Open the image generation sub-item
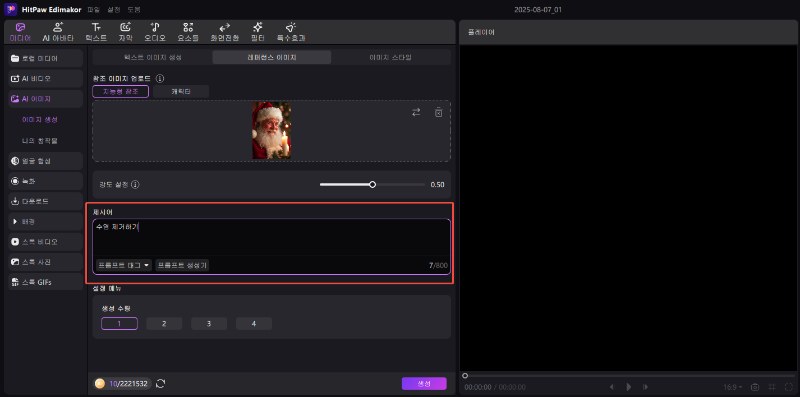The image size is (800, 397). (x=40, y=119)
